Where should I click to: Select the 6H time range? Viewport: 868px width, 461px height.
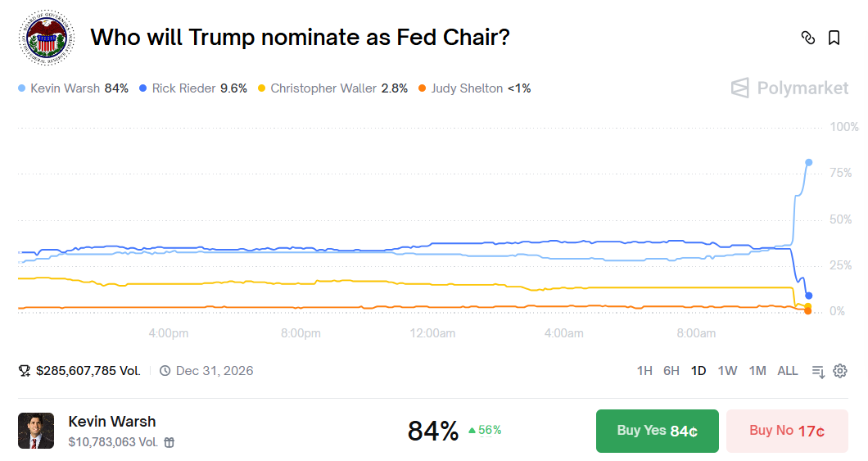(671, 371)
